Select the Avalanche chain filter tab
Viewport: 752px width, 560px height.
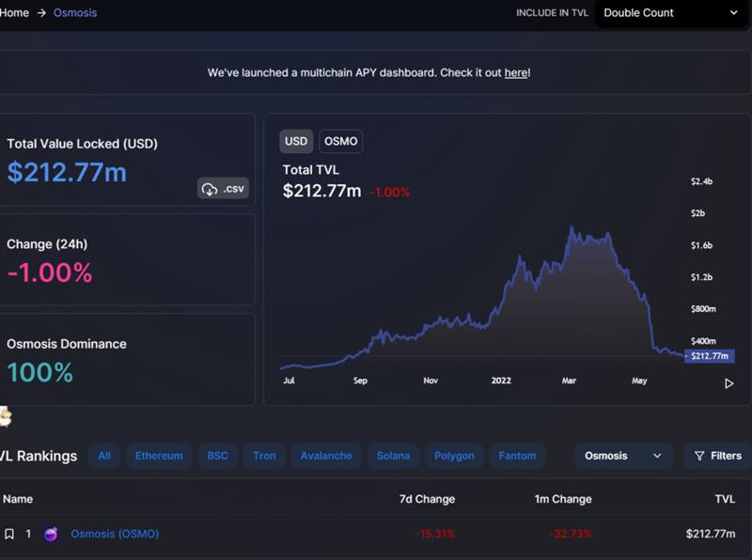[326, 456]
